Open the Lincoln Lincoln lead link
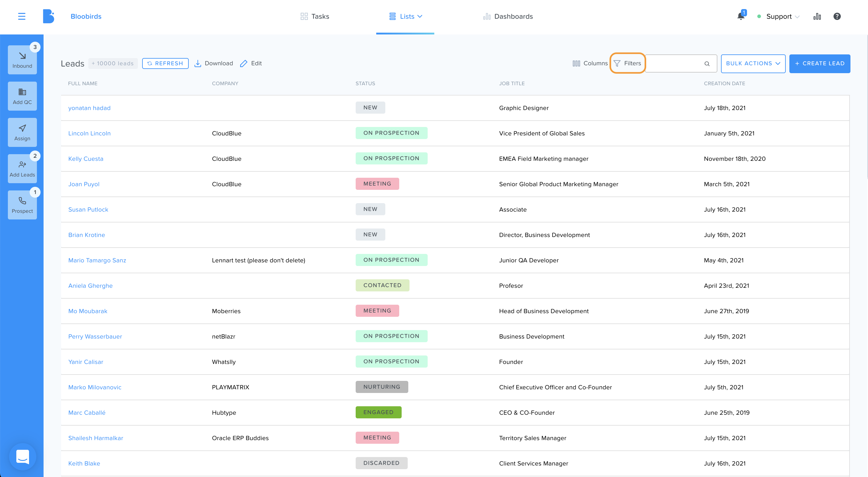Screen dimensions: 868x477 (x=89, y=133)
